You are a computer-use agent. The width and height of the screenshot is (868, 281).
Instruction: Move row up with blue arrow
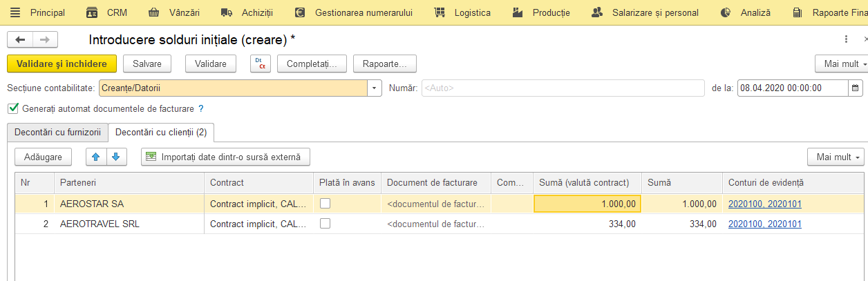(x=96, y=157)
